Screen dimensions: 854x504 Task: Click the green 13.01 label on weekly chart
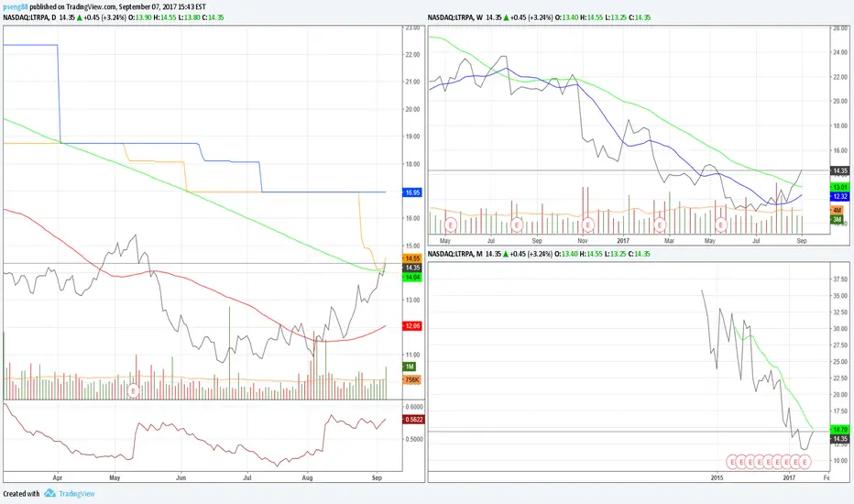tap(839, 187)
